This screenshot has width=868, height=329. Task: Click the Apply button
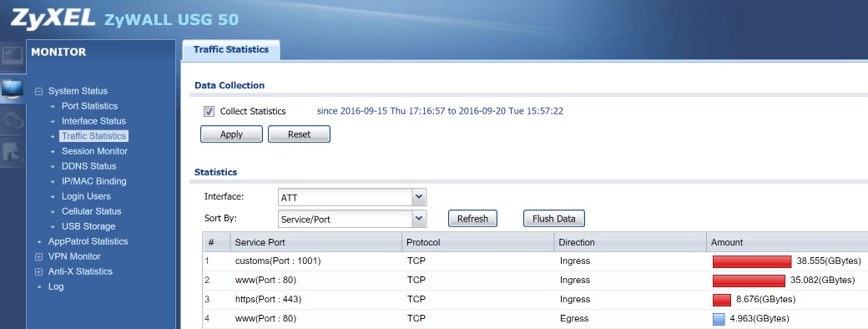click(x=231, y=134)
